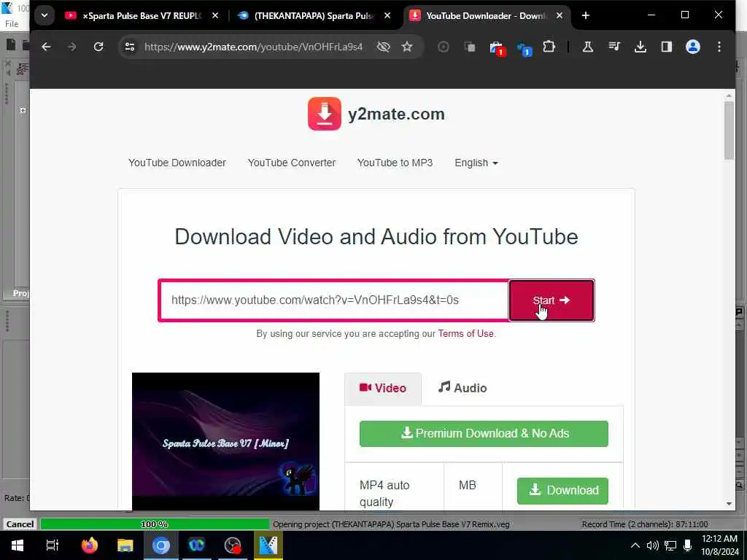Open the Chrome profile avatar
The image size is (747, 560).
coord(693,47)
